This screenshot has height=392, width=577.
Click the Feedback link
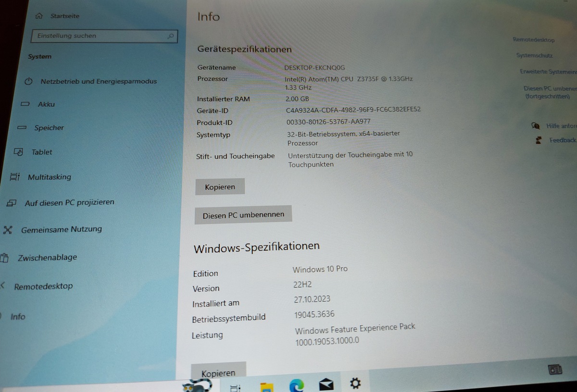coord(563,140)
